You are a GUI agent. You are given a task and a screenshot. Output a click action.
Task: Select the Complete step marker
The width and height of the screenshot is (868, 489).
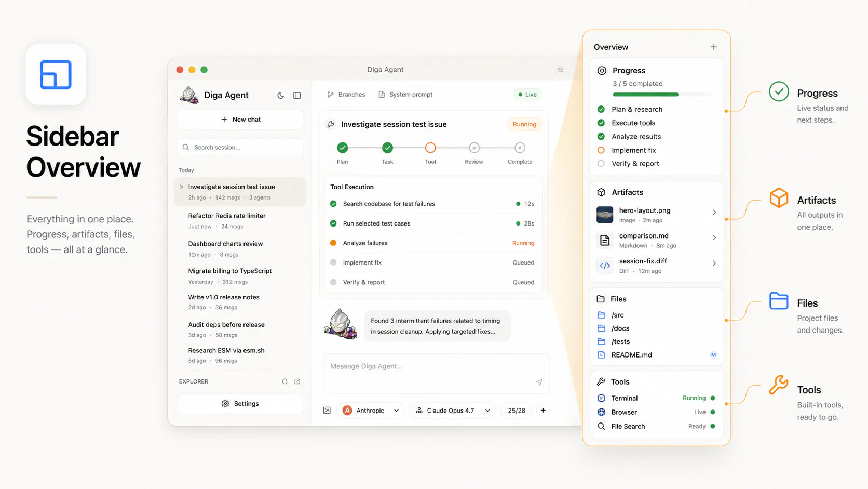click(x=520, y=148)
